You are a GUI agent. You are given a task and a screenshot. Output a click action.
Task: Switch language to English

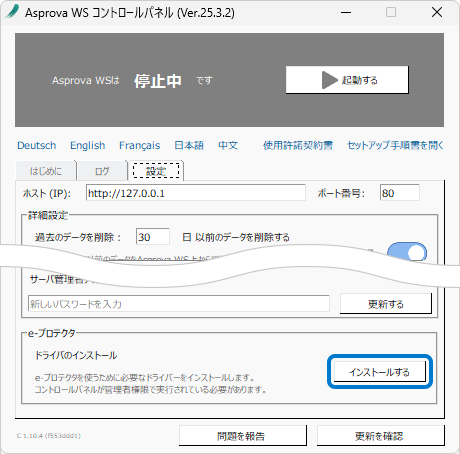pyautogui.click(x=88, y=146)
